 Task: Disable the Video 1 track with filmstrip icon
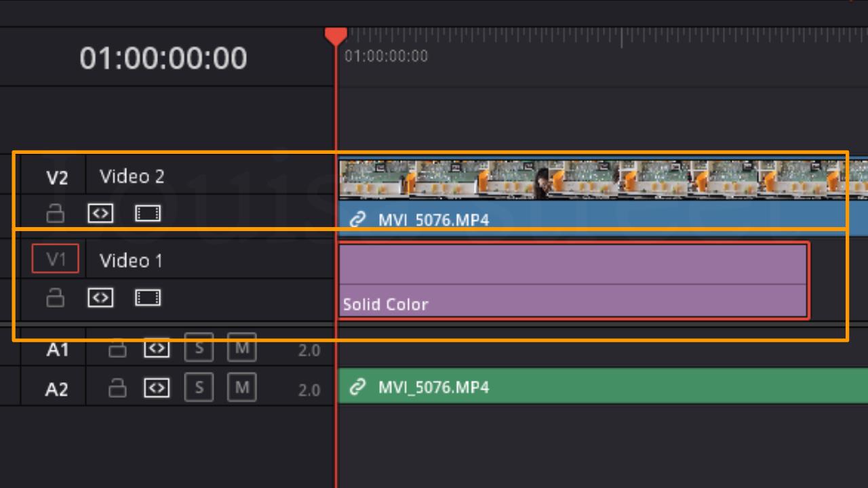(148, 298)
